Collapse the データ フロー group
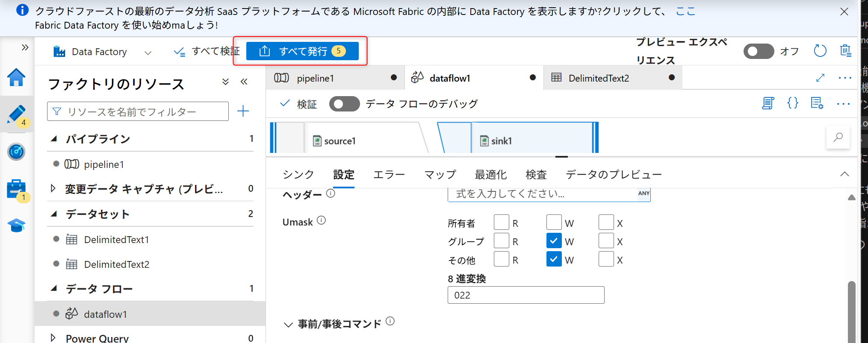Image resolution: width=868 pixels, height=343 pixels. click(x=54, y=289)
